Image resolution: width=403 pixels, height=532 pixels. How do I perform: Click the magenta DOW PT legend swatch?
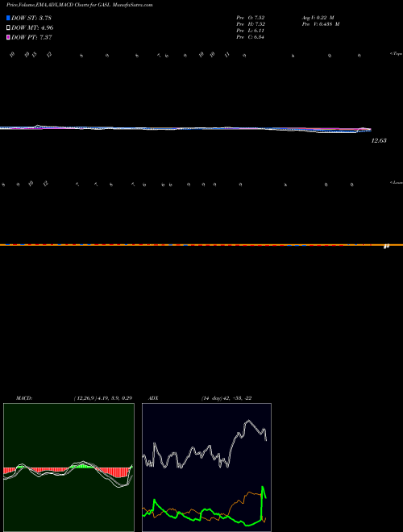point(8,38)
